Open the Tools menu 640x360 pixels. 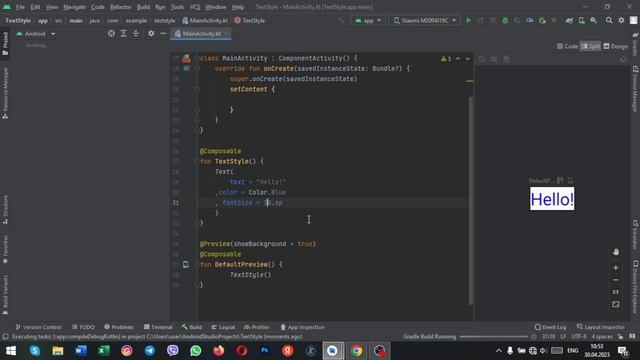tap(177, 7)
